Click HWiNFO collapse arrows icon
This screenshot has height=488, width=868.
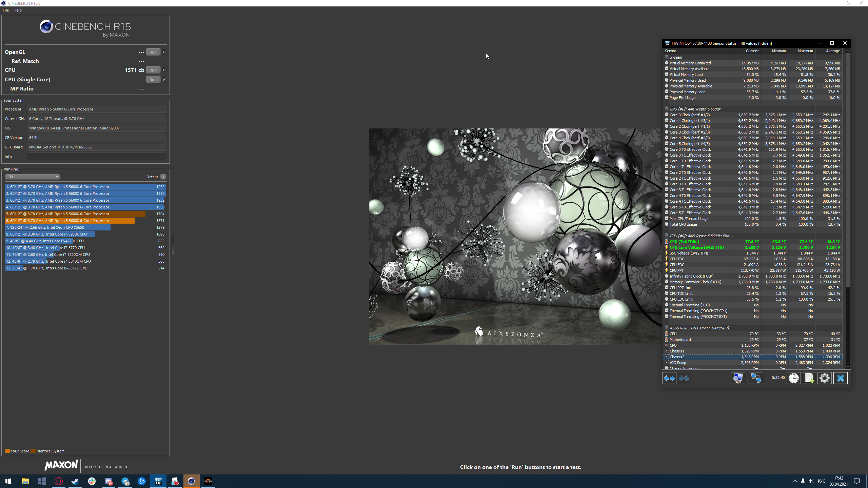point(684,378)
